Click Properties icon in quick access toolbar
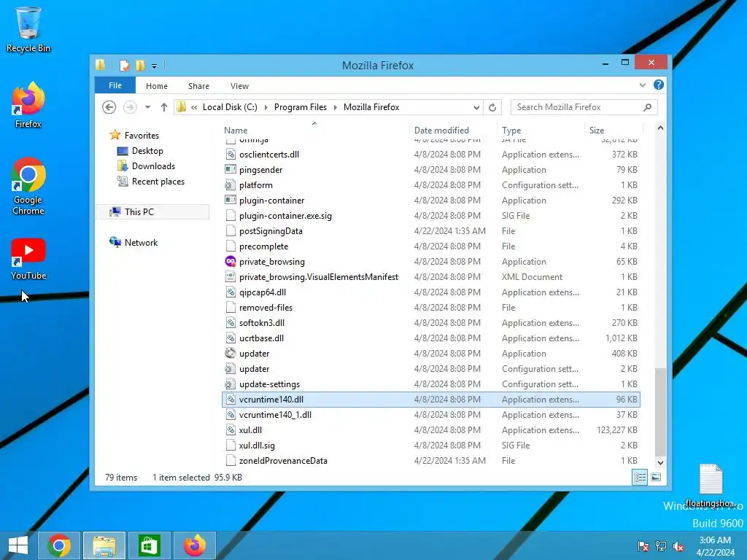This screenshot has height=560, width=747. pyautogui.click(x=124, y=65)
